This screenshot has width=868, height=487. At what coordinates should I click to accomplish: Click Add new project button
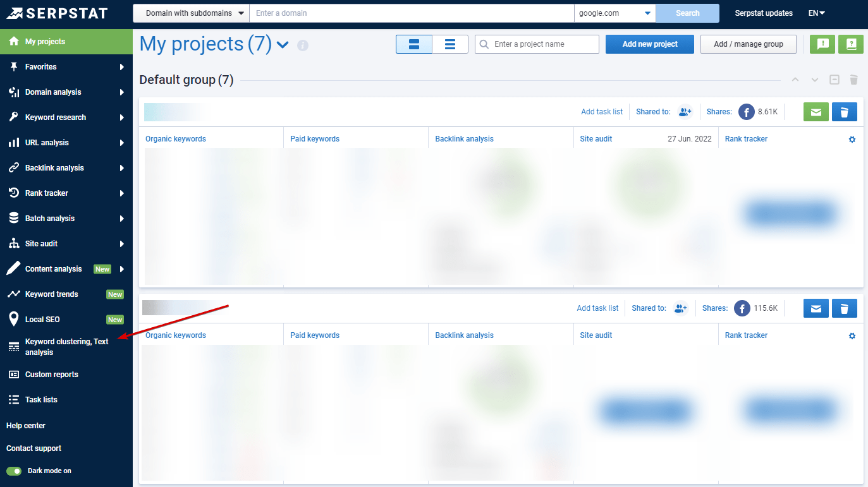[650, 44]
